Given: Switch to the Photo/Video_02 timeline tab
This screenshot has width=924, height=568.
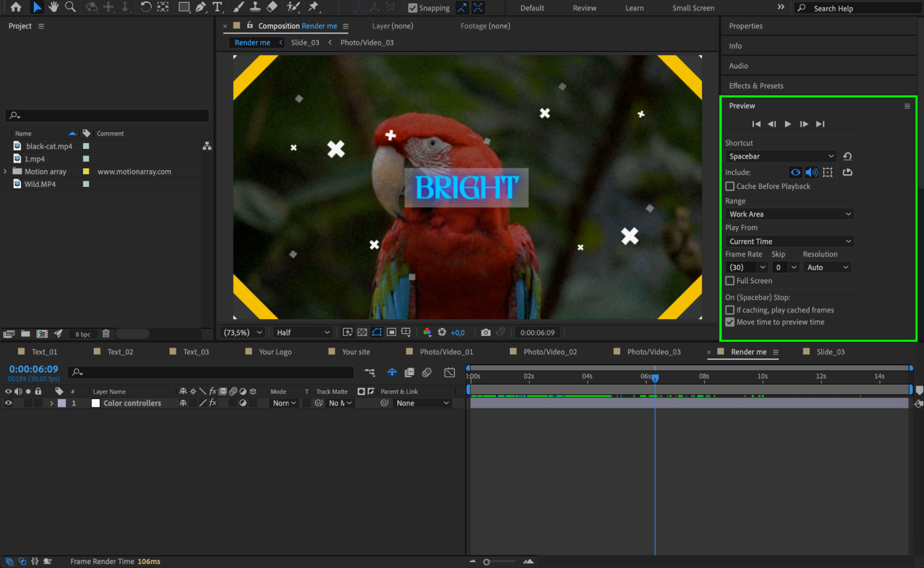Looking at the screenshot, I should (x=550, y=352).
